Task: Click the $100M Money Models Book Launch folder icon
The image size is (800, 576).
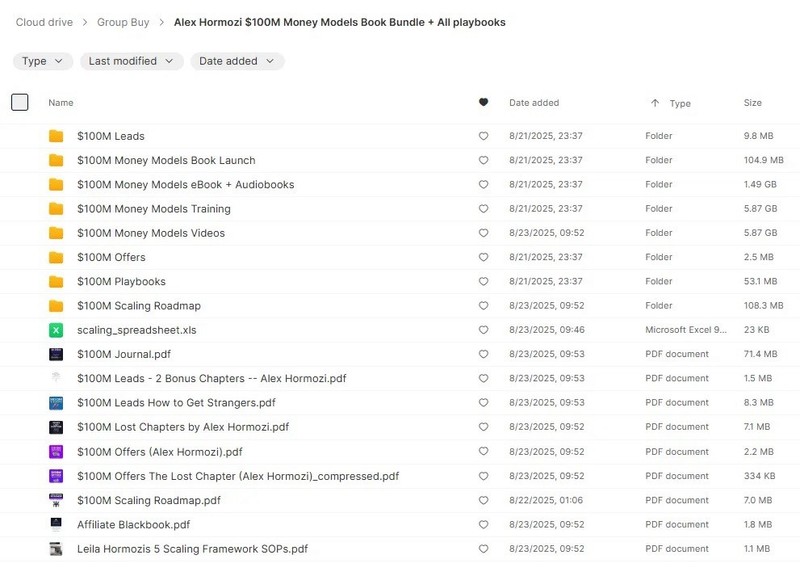Action: [56, 160]
